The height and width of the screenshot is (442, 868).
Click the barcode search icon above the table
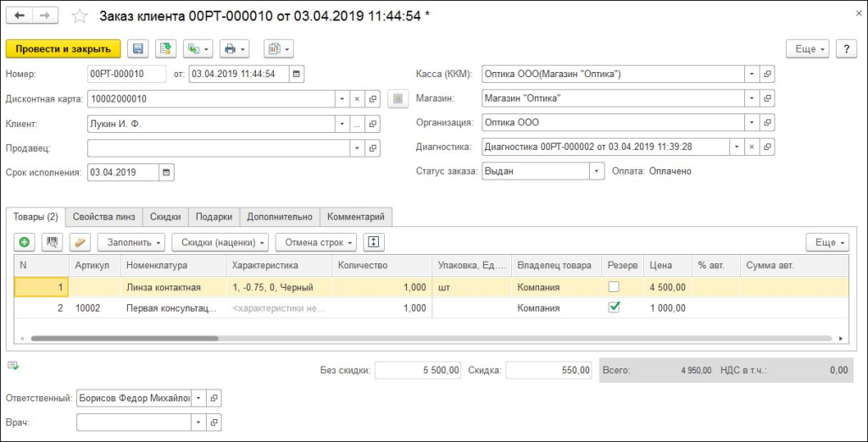click(51, 242)
